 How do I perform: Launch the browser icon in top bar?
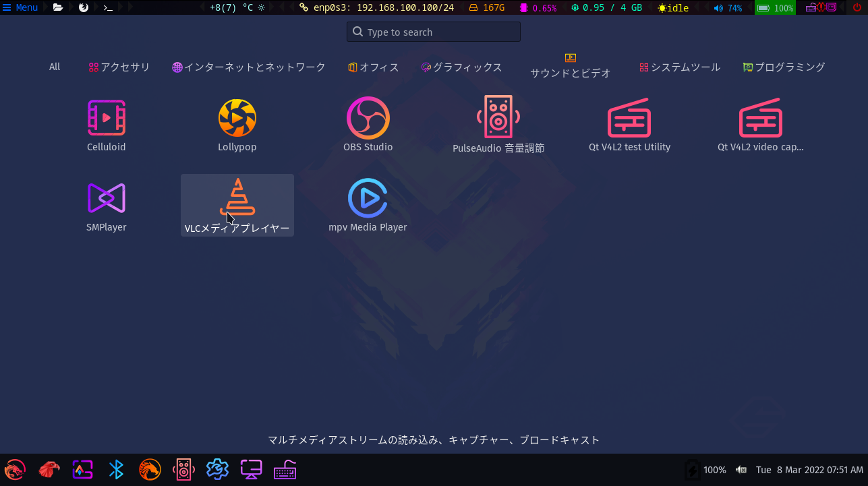click(x=84, y=7)
